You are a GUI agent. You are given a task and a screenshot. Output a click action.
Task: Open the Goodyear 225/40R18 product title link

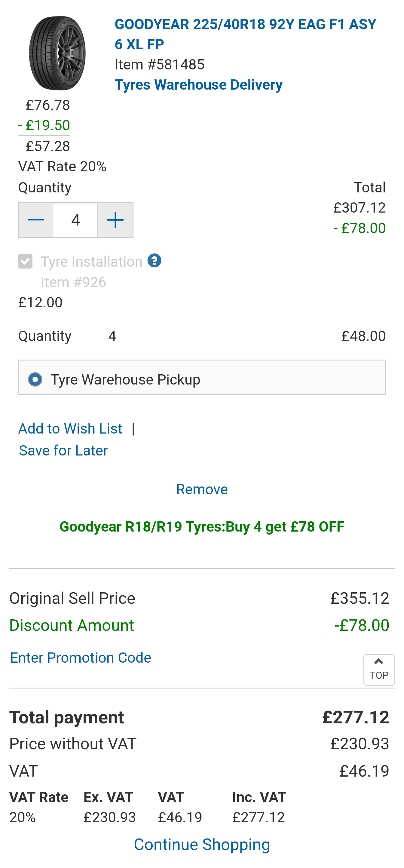click(245, 34)
